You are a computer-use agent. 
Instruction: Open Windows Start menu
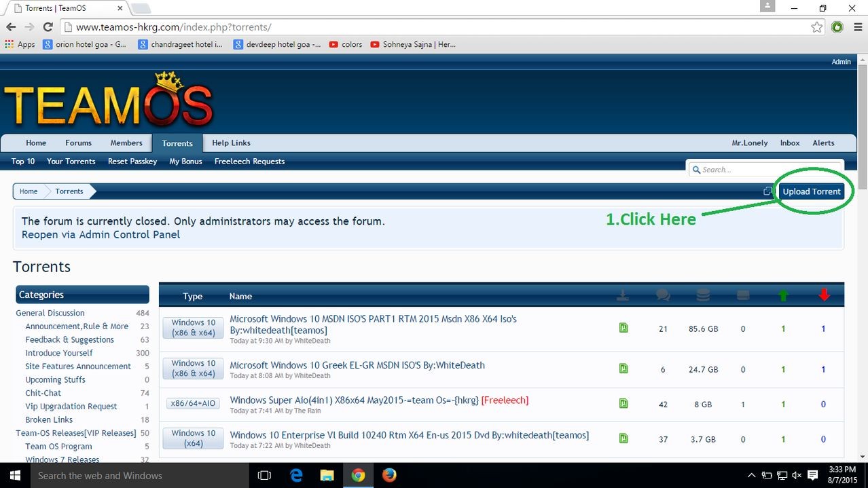point(15,475)
